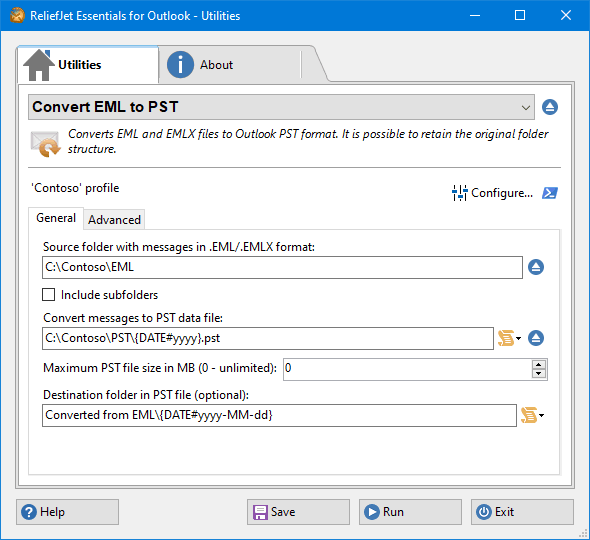Screen dimensions: 590x540
Task: Switch to the Advanced tab
Action: [114, 220]
